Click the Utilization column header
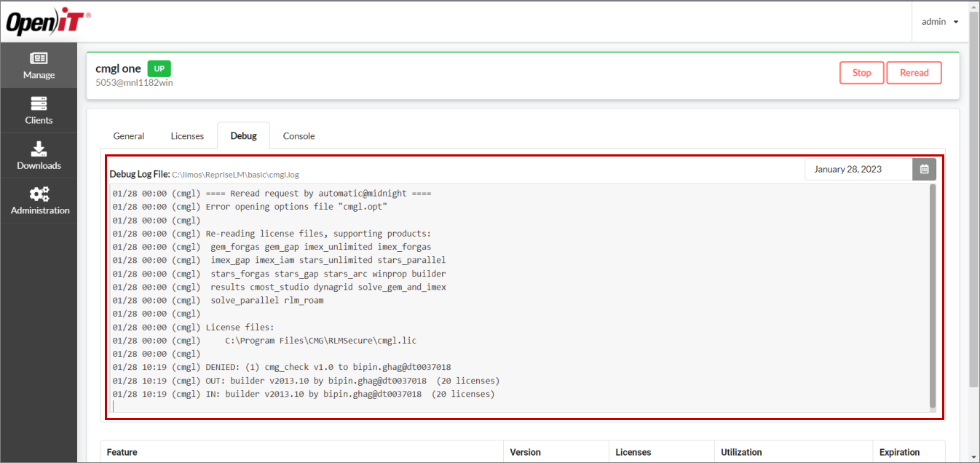The height and width of the screenshot is (463, 980). point(793,452)
